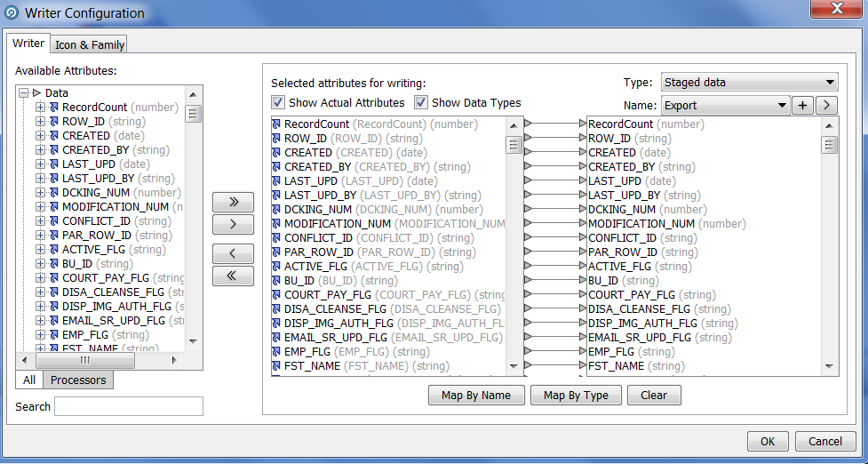The width and height of the screenshot is (868, 464).
Task: Expand the MODIFICATION_NUM node in Available Attributes
Action: [x=40, y=207]
